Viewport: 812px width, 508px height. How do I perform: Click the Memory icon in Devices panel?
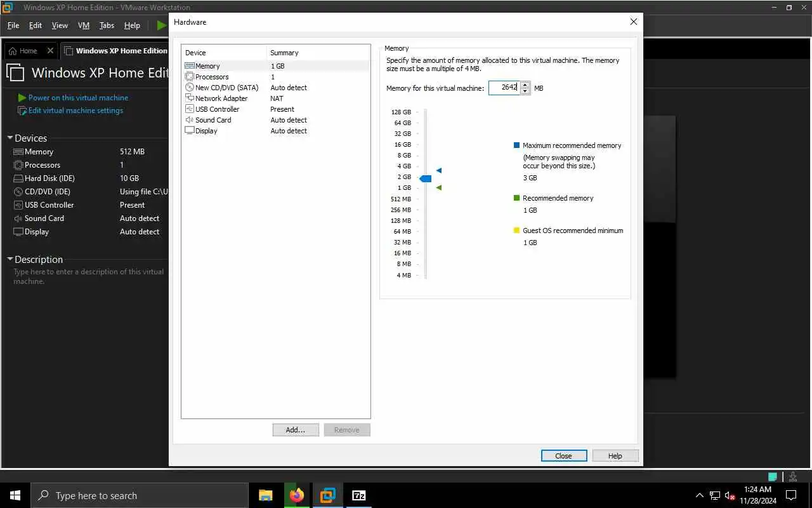pyautogui.click(x=18, y=152)
